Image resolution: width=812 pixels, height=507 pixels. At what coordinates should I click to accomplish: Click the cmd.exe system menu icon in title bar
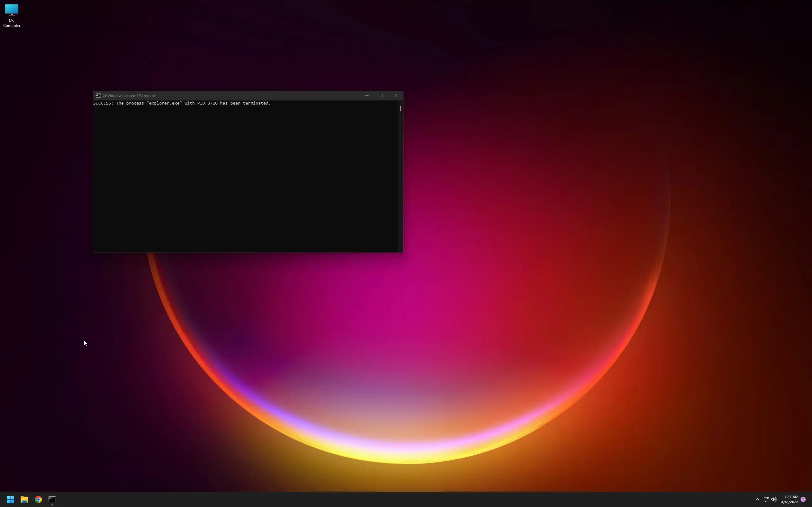(x=98, y=96)
